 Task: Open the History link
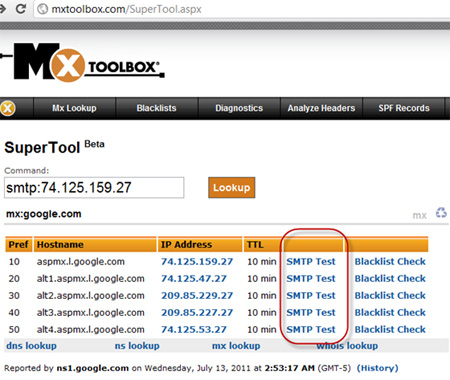[377, 368]
